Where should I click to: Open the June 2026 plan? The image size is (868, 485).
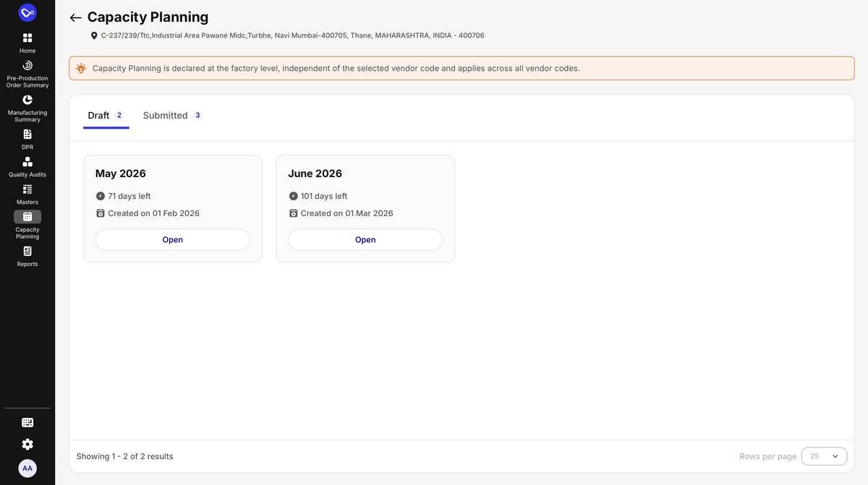pos(365,240)
